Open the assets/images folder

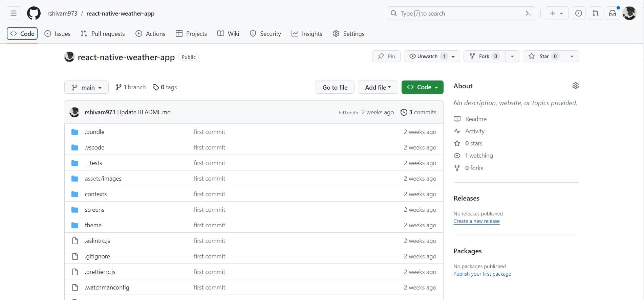tap(103, 179)
